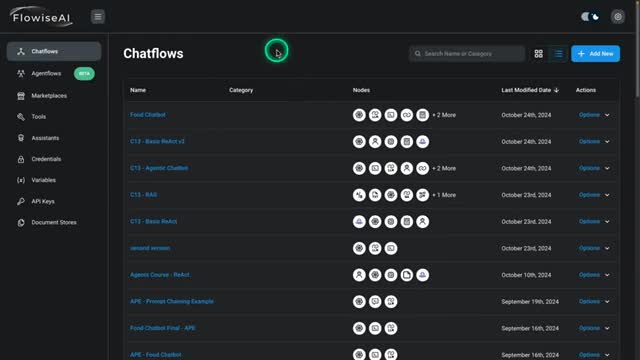The image size is (640, 360).
Task: Expand Options for Agents Course - ReAct
Action: [x=594, y=275]
